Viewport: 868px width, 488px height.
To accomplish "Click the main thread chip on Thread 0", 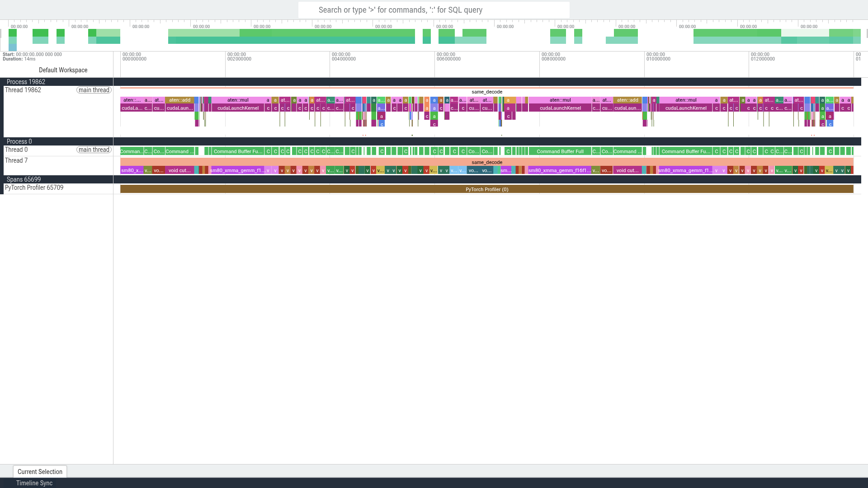I will click(x=94, y=150).
